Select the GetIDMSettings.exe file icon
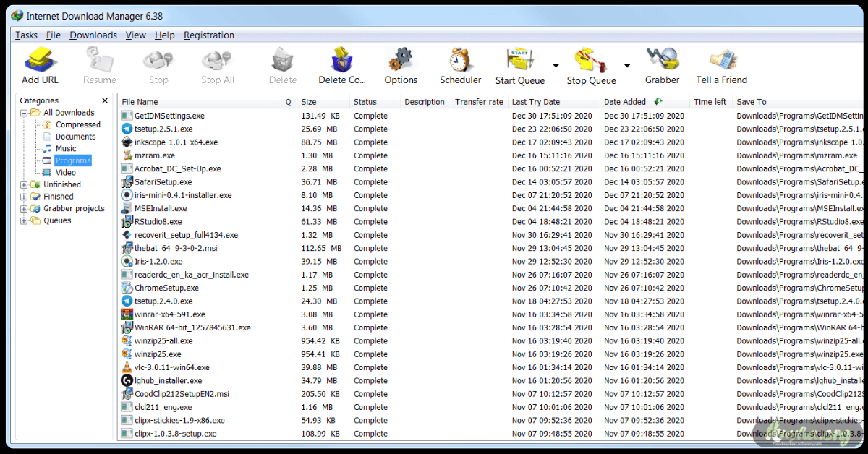 pos(127,116)
